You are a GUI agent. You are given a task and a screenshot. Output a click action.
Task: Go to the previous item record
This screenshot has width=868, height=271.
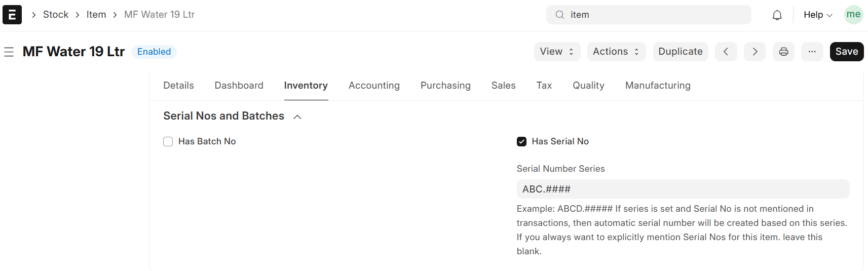726,52
